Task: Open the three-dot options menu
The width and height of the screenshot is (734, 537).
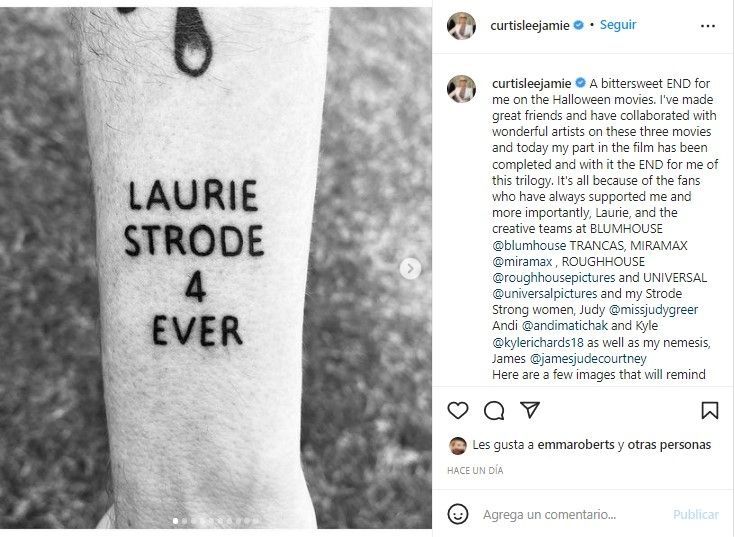Action: pyautogui.click(x=708, y=26)
